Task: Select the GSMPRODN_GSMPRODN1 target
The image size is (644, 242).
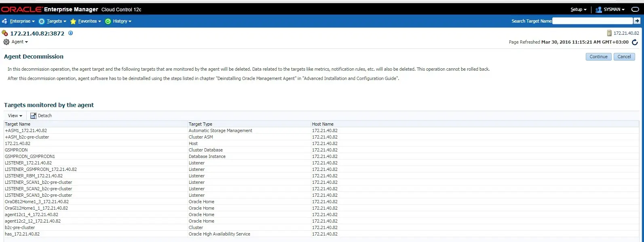Action: [x=30, y=156]
